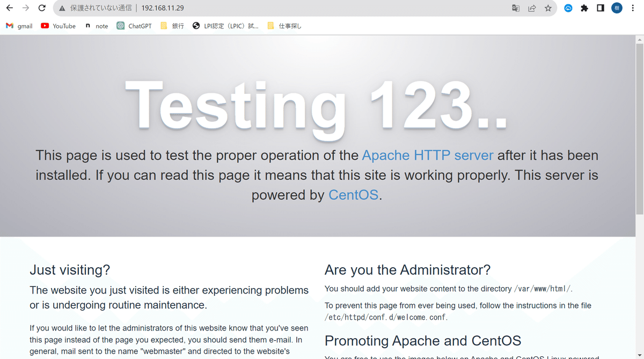The width and height of the screenshot is (644, 359).
Task: Follow the CentOS link
Action: tap(354, 195)
